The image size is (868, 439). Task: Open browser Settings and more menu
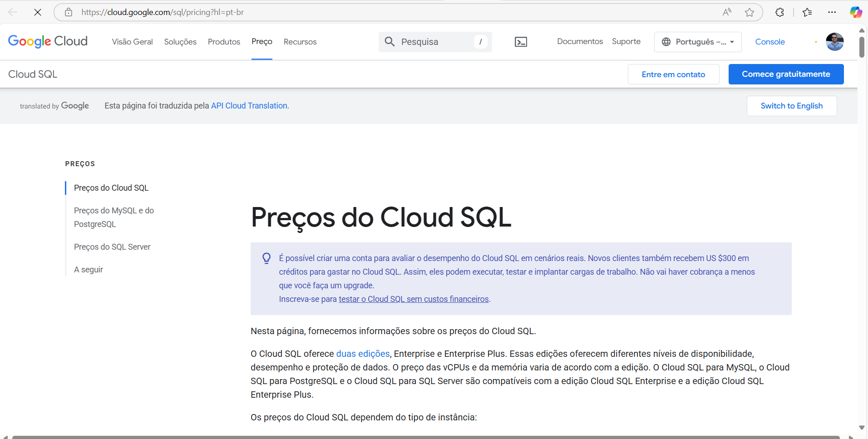832,12
